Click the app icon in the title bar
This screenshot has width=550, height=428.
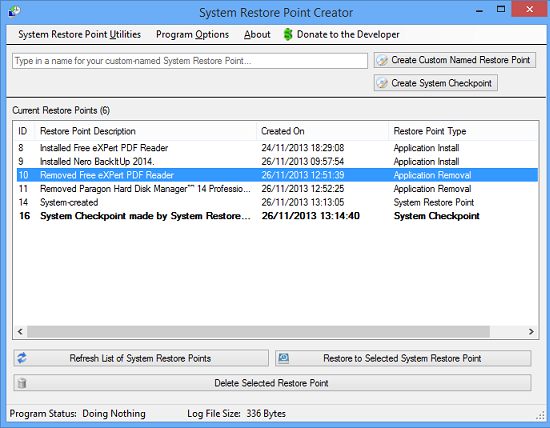tap(14, 11)
